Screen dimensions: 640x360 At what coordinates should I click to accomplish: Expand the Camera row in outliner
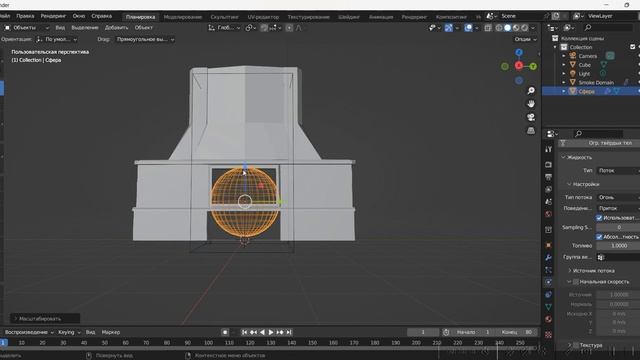tap(564, 56)
